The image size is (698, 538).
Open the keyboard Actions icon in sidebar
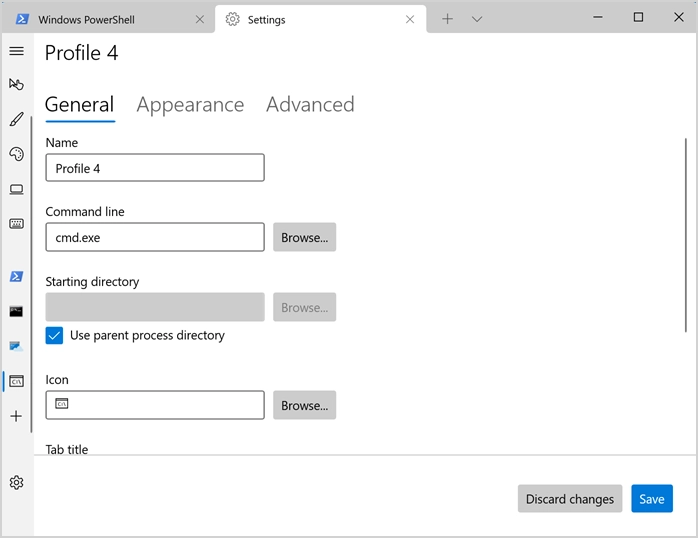pos(16,224)
